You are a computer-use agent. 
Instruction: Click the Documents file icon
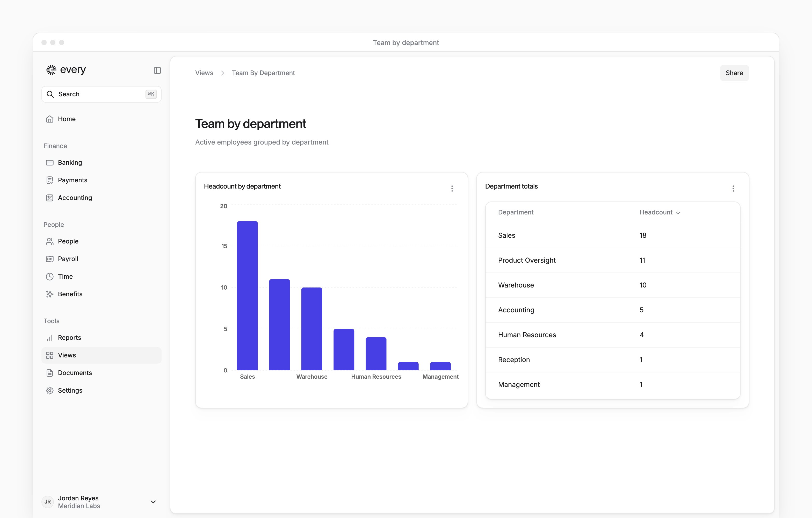pyautogui.click(x=49, y=373)
